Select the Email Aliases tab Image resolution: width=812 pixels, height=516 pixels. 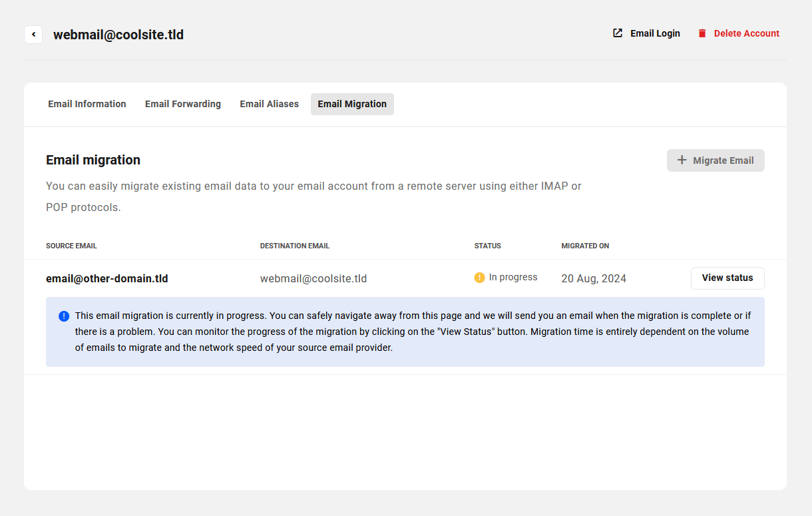[270, 104]
